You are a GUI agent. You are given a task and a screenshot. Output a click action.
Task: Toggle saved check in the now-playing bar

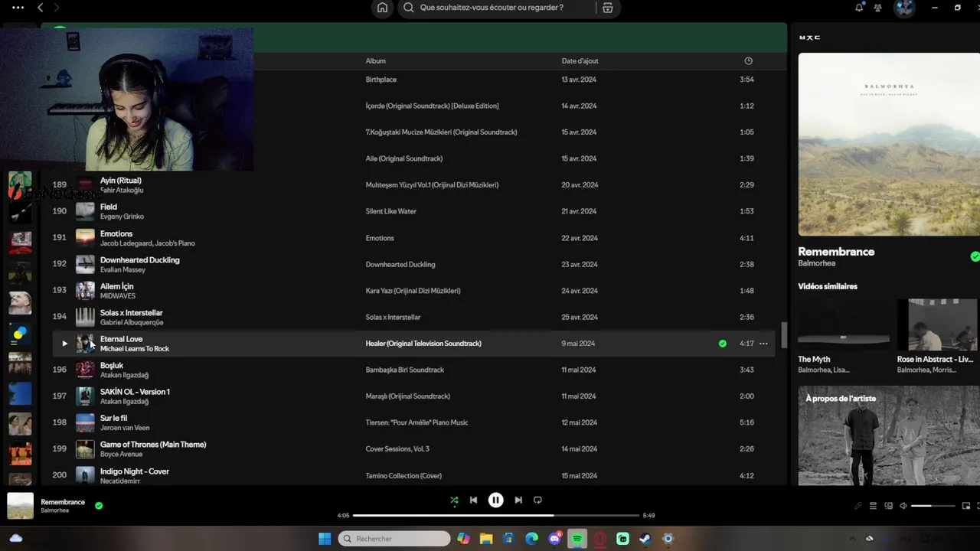[x=99, y=505]
